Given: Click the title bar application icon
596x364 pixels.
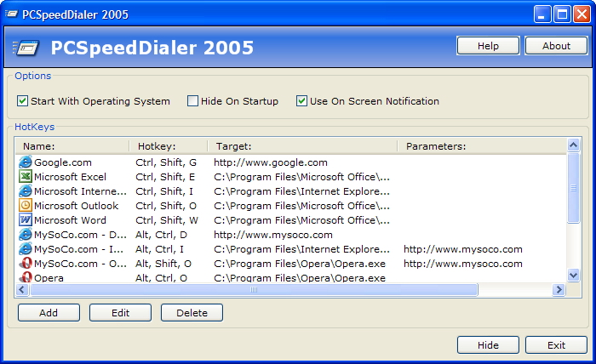Looking at the screenshot, I should coord(11,14).
